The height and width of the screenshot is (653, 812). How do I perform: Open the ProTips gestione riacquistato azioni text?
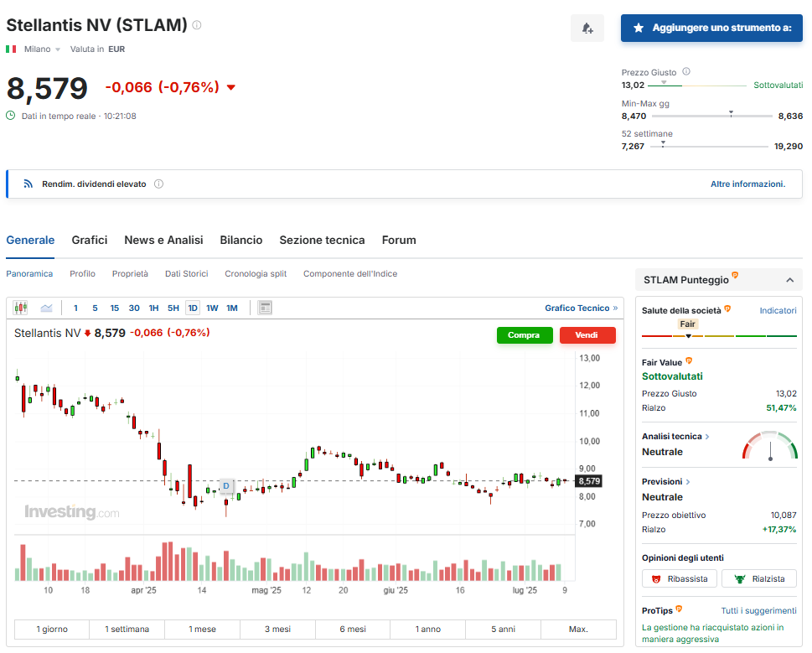pos(712,634)
